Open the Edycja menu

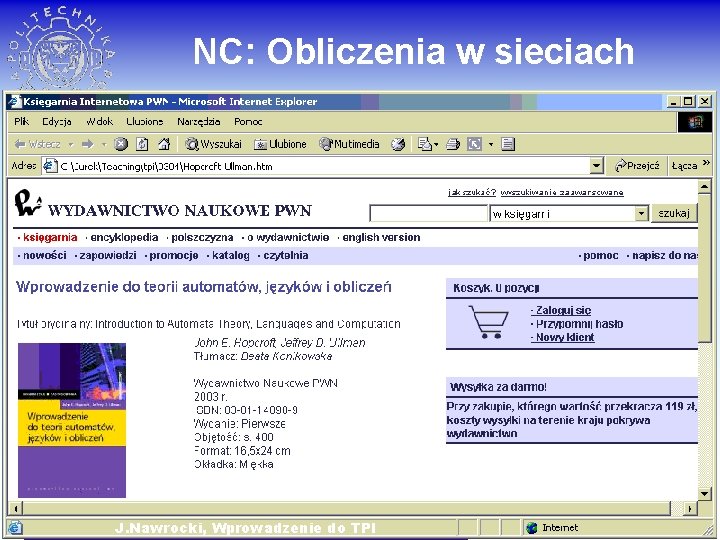[x=57, y=122]
